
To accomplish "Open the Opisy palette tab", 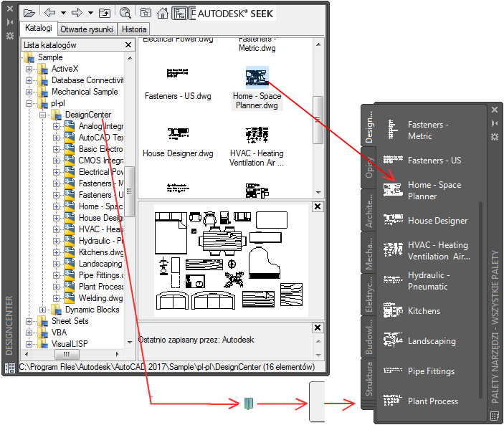I will click(x=369, y=168).
